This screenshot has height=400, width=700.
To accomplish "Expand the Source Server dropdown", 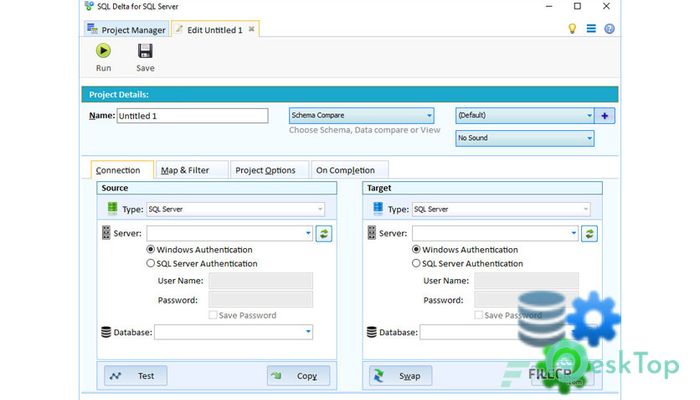I will pyautogui.click(x=308, y=233).
